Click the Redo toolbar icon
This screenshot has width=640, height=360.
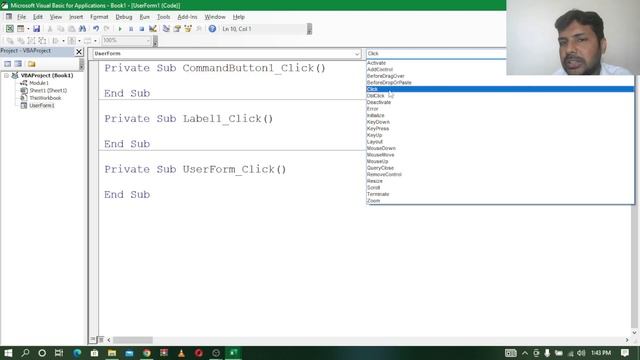(107, 29)
